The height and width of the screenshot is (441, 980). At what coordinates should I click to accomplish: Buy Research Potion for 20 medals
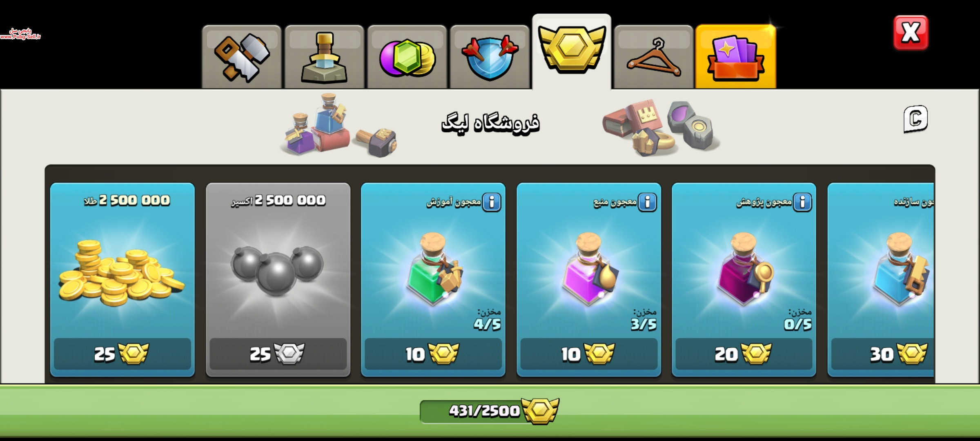tap(744, 354)
